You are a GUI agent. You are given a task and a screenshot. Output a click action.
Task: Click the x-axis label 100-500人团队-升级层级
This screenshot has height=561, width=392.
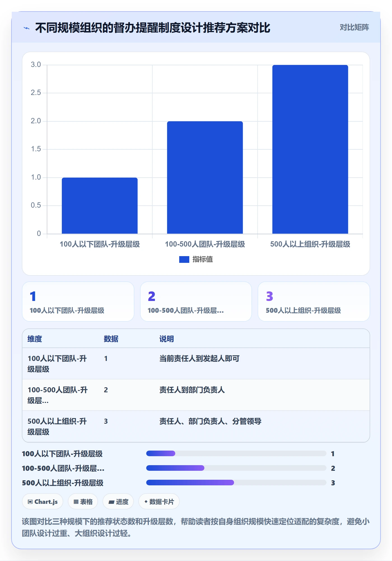(205, 244)
